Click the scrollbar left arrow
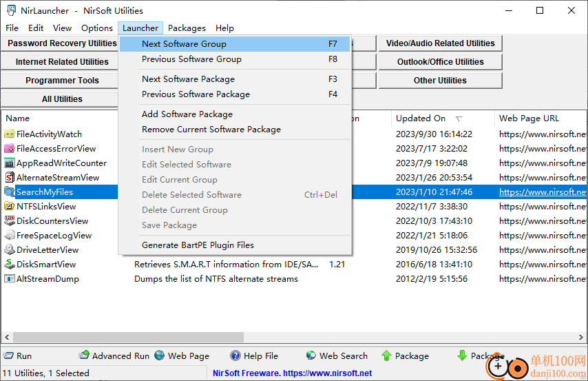The width and height of the screenshot is (588, 381). point(7,337)
